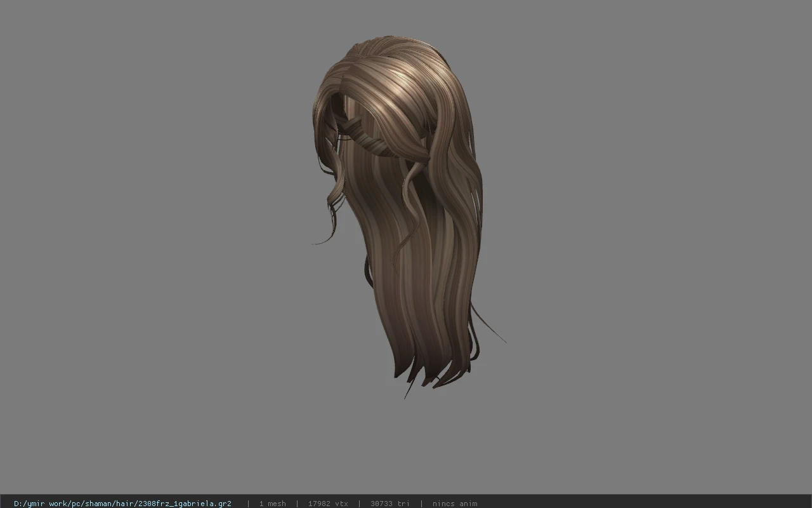Click the "30733 tri" triangle count
This screenshot has width=812, height=508.
(x=390, y=504)
